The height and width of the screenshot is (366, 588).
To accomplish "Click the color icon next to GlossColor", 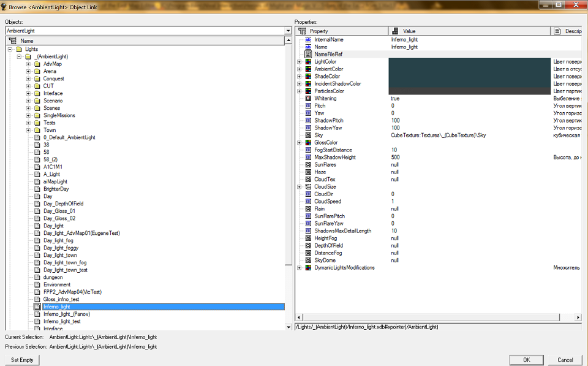I will coord(308,142).
